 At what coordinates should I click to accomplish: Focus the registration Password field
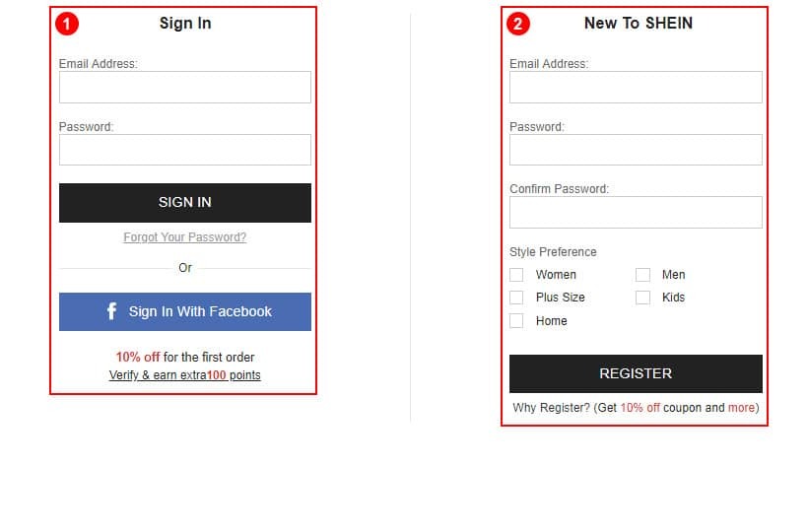636,150
